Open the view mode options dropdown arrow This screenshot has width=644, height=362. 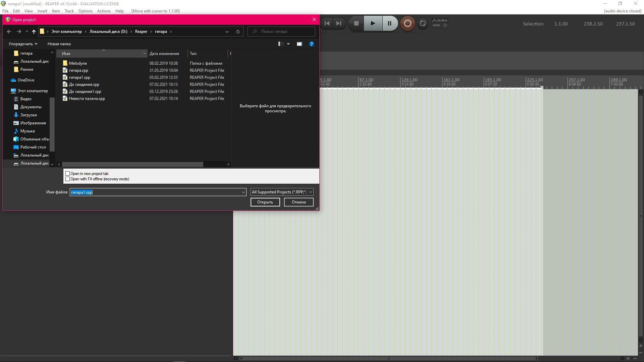tap(288, 44)
